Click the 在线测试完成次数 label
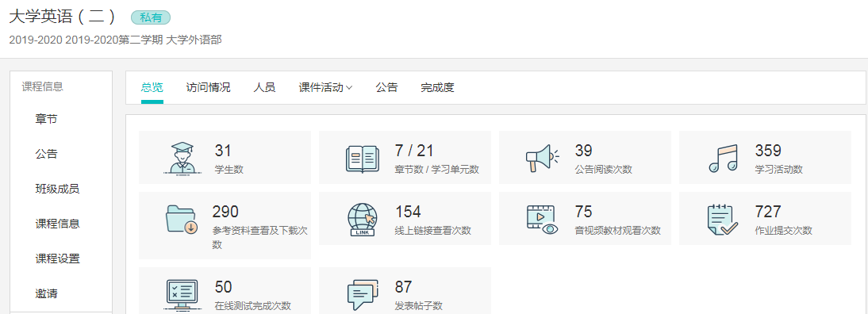The image size is (868, 314). click(252, 306)
